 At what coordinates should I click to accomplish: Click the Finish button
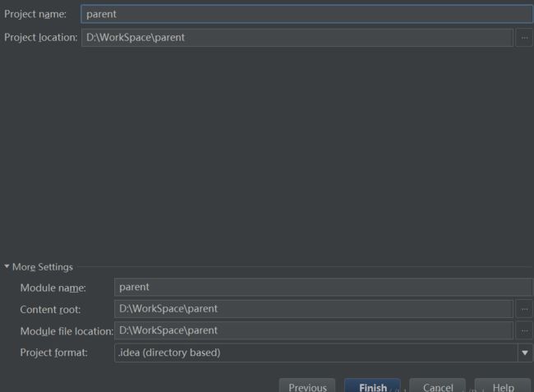373,387
